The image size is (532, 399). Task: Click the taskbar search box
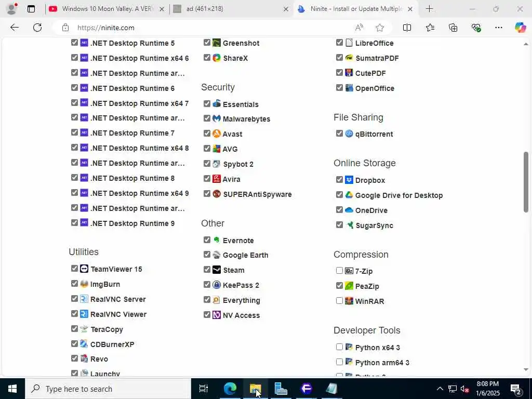(x=108, y=389)
